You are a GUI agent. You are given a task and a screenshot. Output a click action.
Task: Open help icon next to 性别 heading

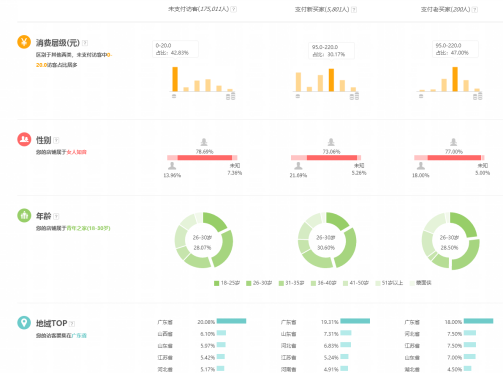pos(56,140)
